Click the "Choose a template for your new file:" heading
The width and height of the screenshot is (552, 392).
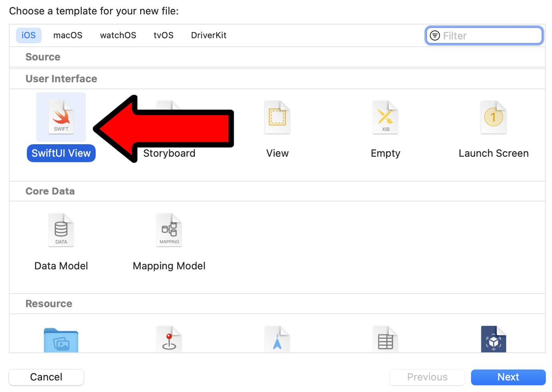(94, 11)
